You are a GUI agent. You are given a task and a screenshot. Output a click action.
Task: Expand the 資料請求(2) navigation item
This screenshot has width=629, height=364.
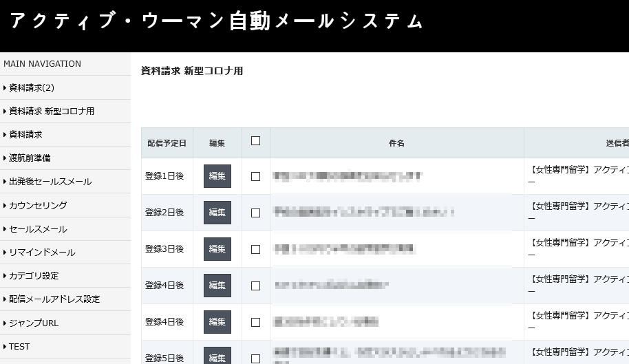coord(32,87)
